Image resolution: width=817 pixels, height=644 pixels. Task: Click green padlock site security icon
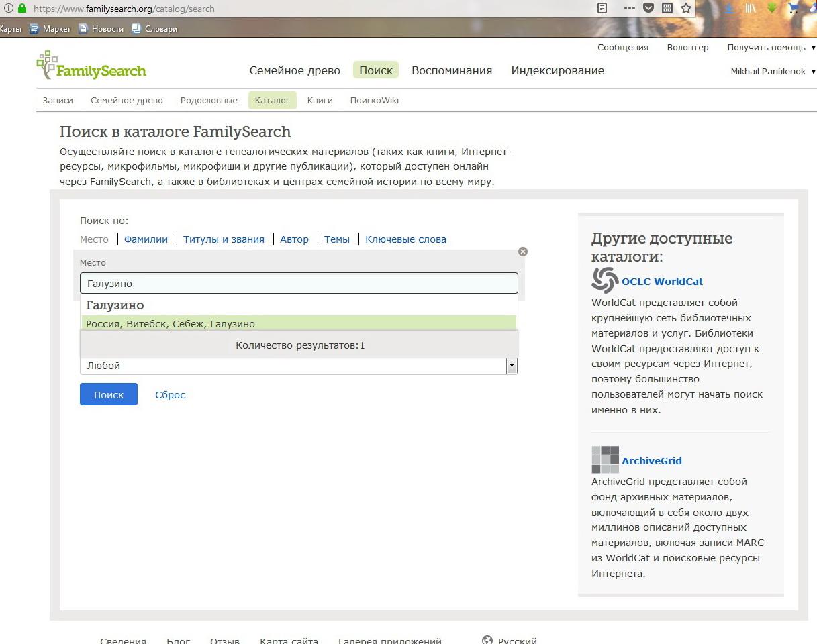22,9
